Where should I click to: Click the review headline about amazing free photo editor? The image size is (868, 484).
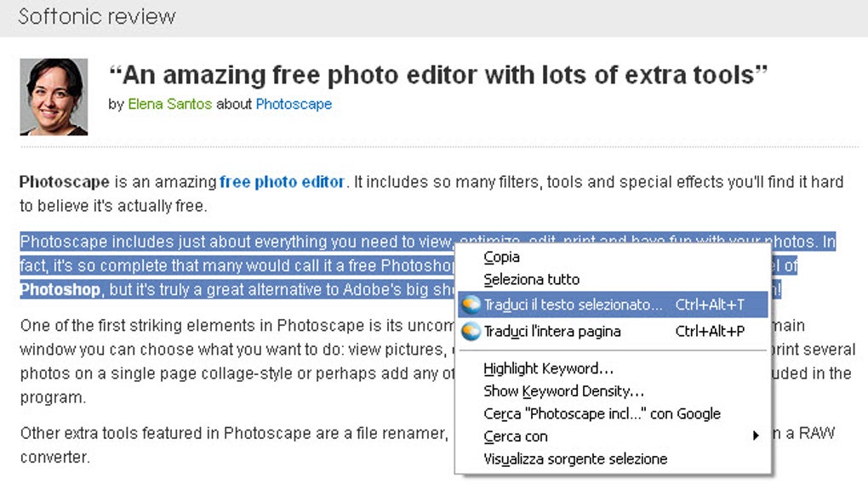pyautogui.click(x=438, y=75)
